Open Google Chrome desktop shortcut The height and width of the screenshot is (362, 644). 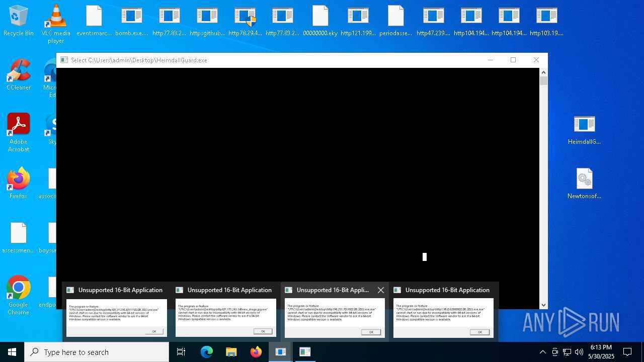click(19, 296)
